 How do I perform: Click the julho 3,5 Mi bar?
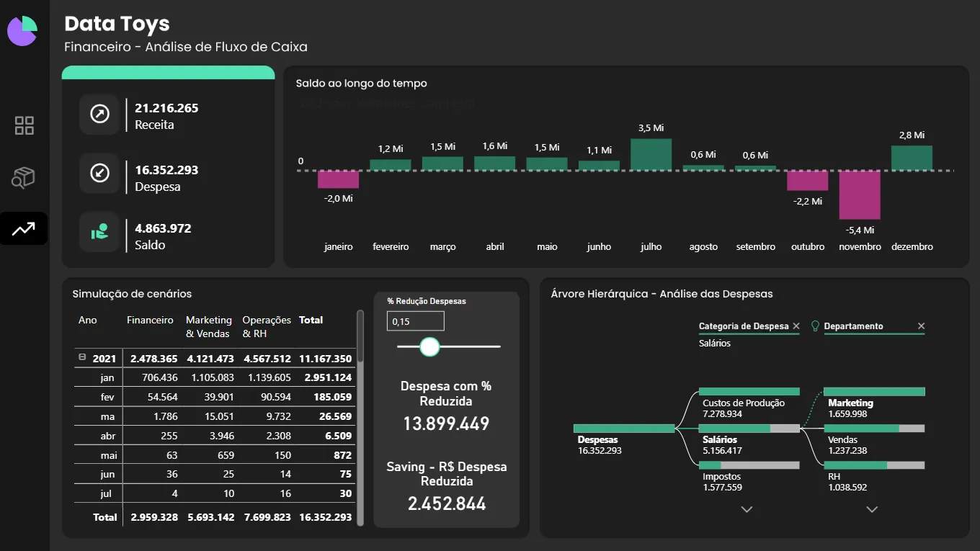click(651, 154)
